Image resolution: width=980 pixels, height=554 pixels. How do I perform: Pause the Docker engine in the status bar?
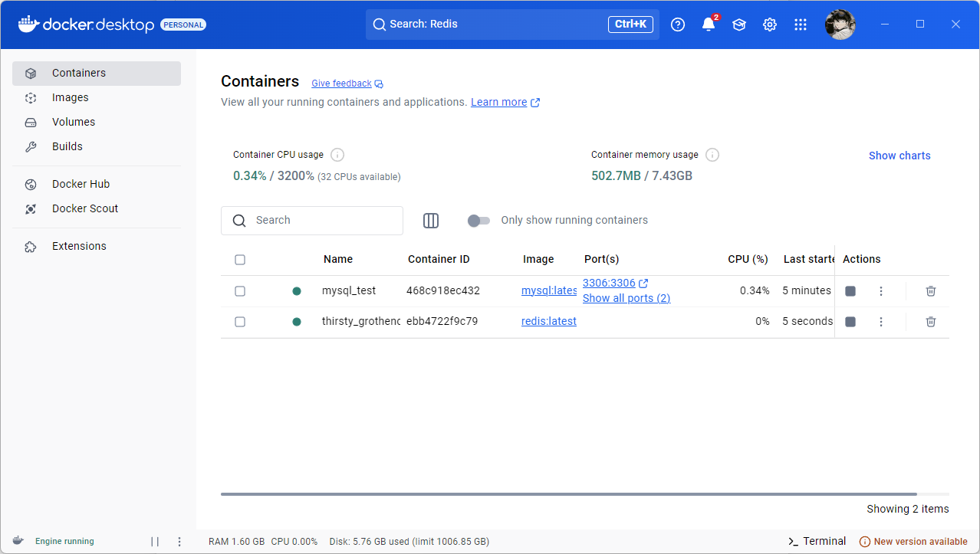(x=155, y=542)
